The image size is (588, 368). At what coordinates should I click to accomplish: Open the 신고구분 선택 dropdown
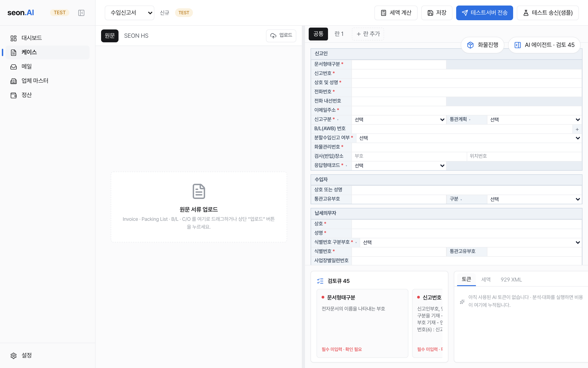click(399, 120)
